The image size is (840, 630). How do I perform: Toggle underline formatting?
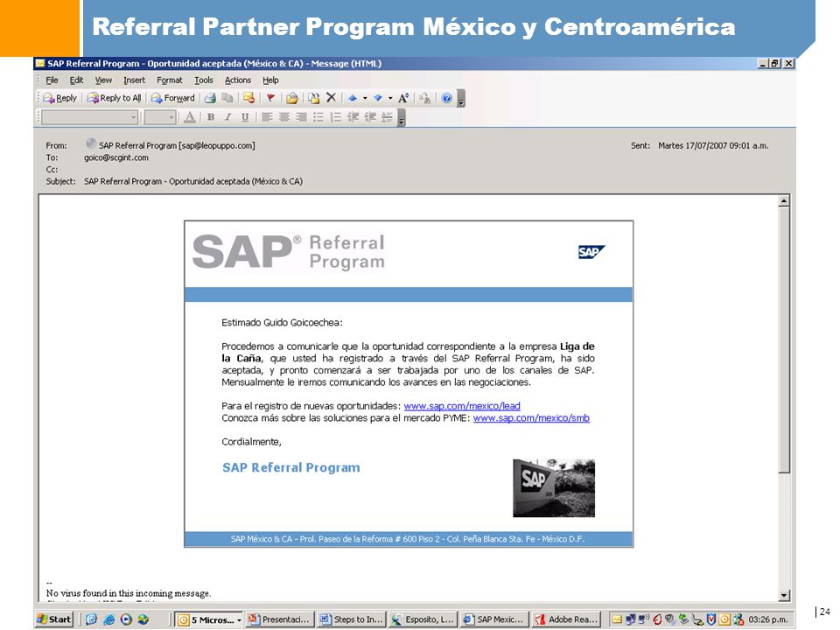[245, 117]
